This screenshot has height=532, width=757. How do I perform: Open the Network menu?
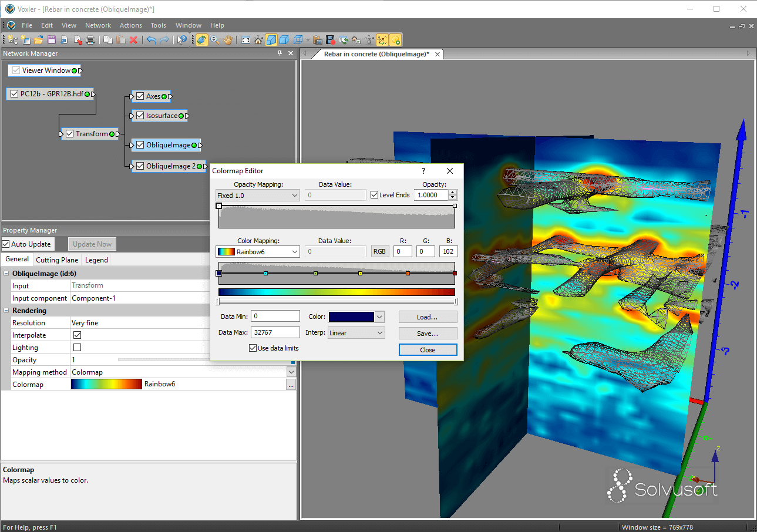tap(97, 25)
